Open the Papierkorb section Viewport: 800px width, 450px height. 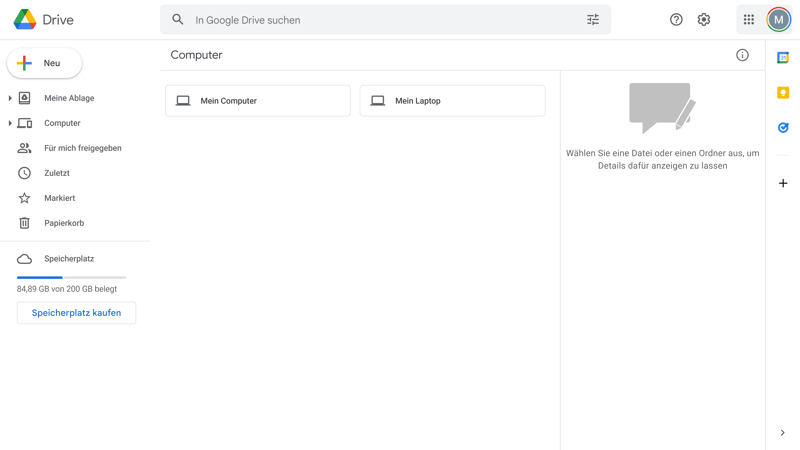pyautogui.click(x=64, y=223)
